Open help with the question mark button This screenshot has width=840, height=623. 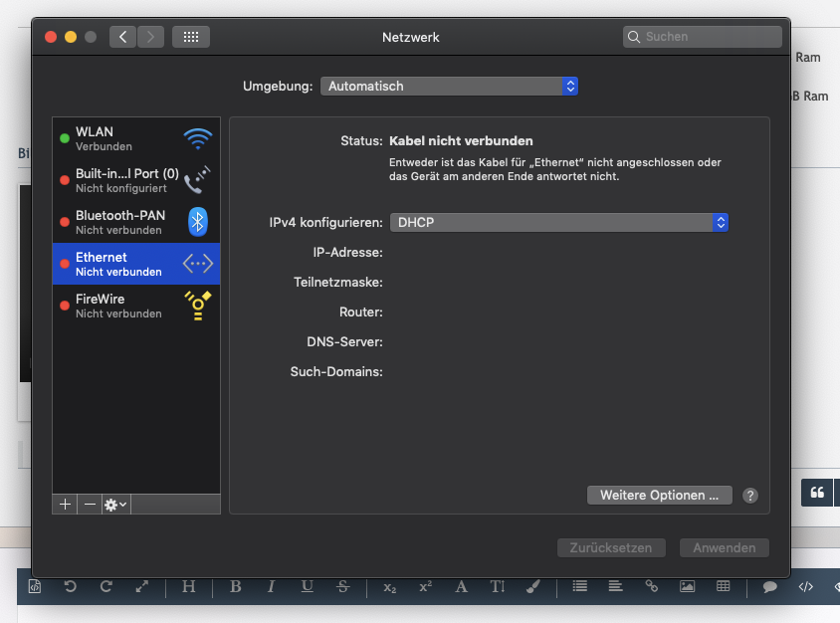click(x=750, y=496)
